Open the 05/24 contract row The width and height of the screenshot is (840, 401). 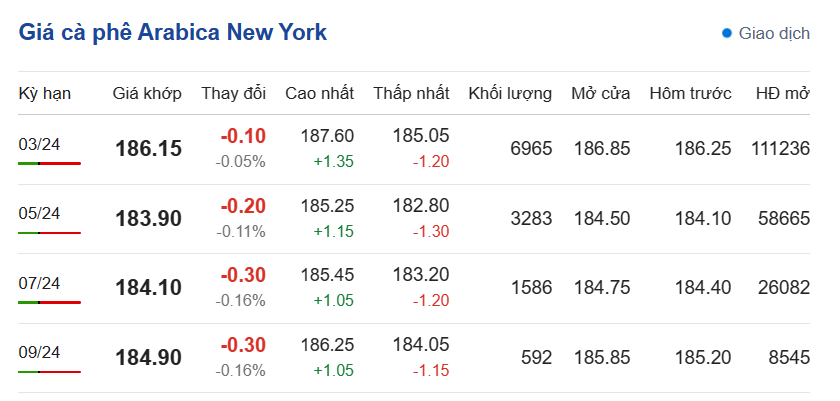coord(40,213)
